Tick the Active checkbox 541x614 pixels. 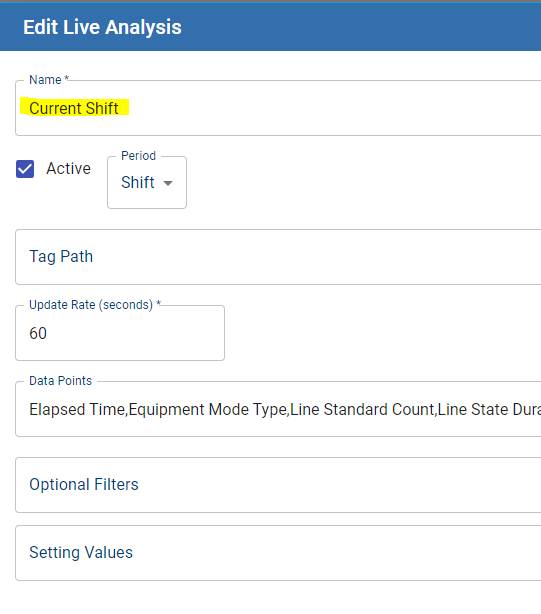point(25,169)
